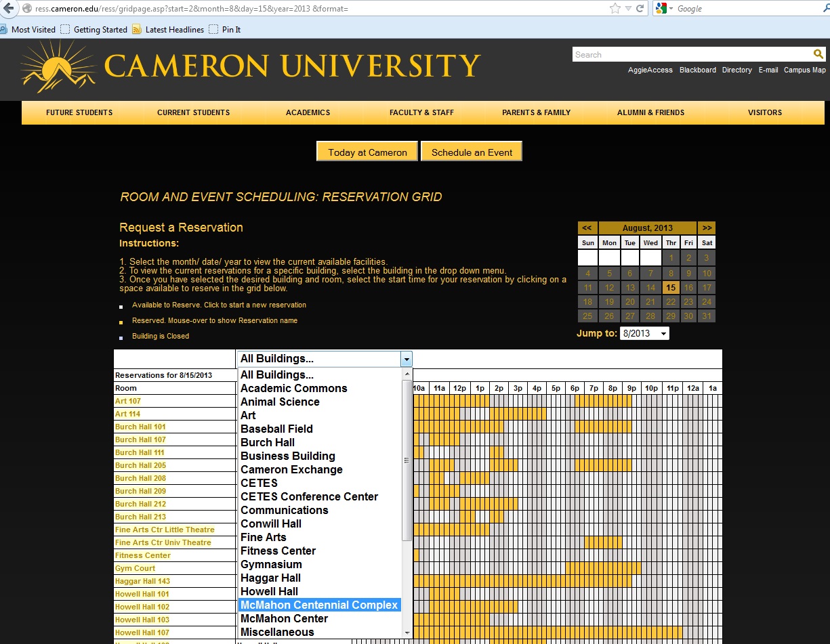The height and width of the screenshot is (644, 830).
Task: Open the Parents & Family menu
Action: [x=536, y=112]
